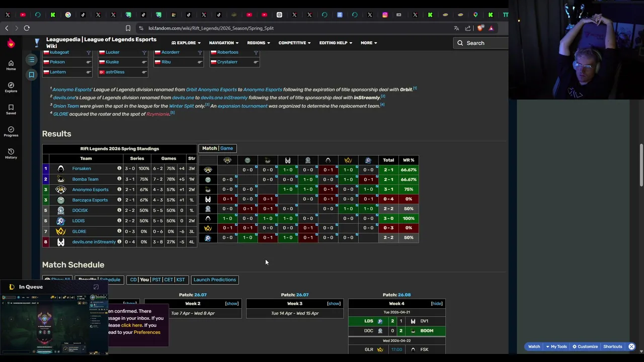Set timezone to CET
Image resolution: width=644 pixels, height=362 pixels.
coord(169,280)
